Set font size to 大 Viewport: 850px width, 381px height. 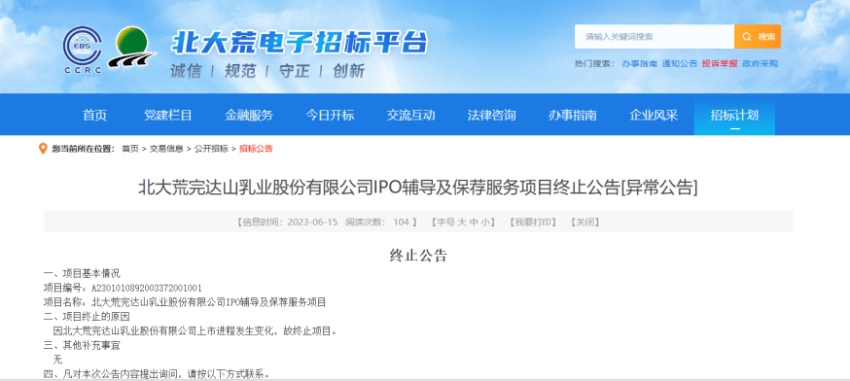tap(462, 222)
